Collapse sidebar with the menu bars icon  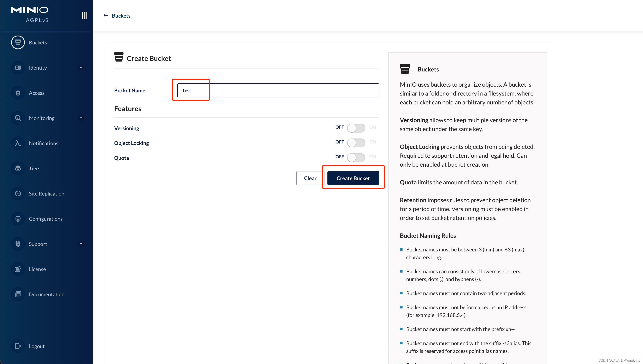click(84, 16)
